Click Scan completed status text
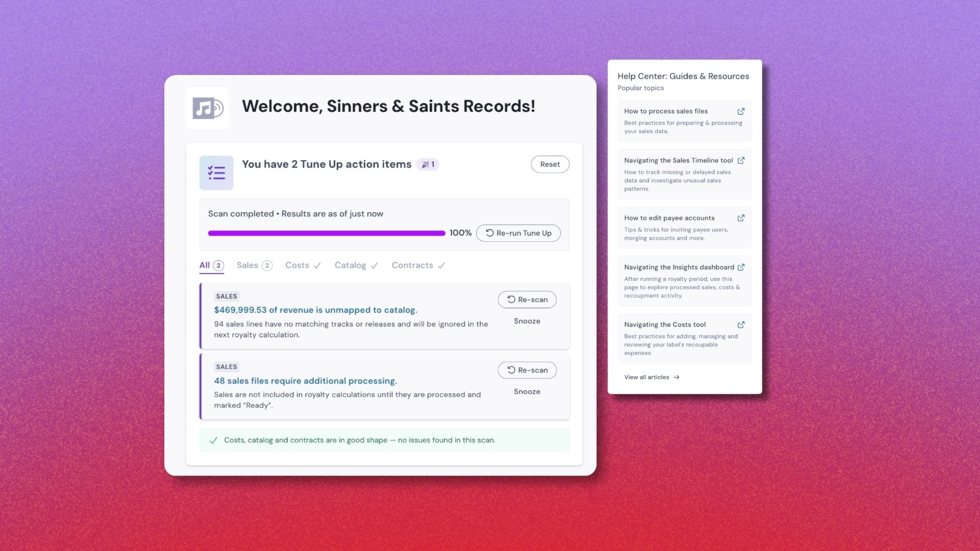 pos(296,214)
